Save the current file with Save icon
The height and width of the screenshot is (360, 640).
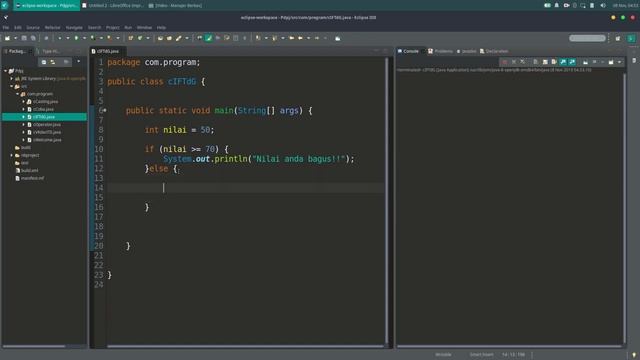(x=24, y=38)
